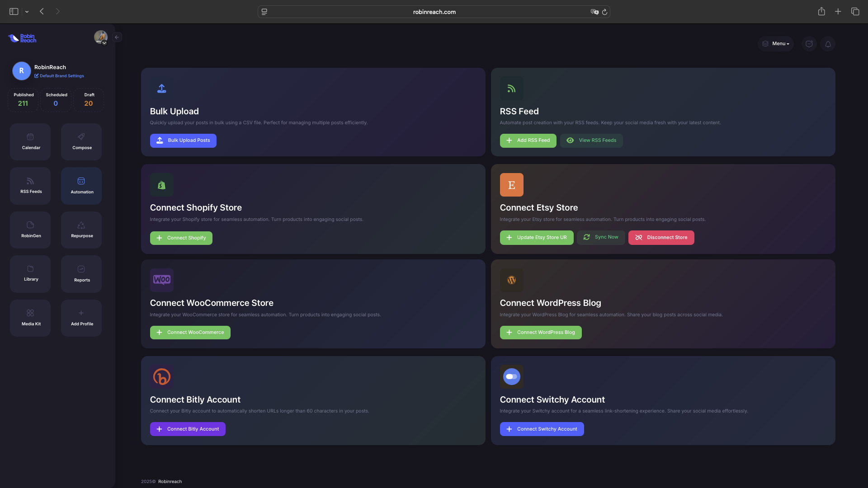Expand the Menu dropdown
Image resolution: width=868 pixels, height=488 pixels.
(776, 44)
